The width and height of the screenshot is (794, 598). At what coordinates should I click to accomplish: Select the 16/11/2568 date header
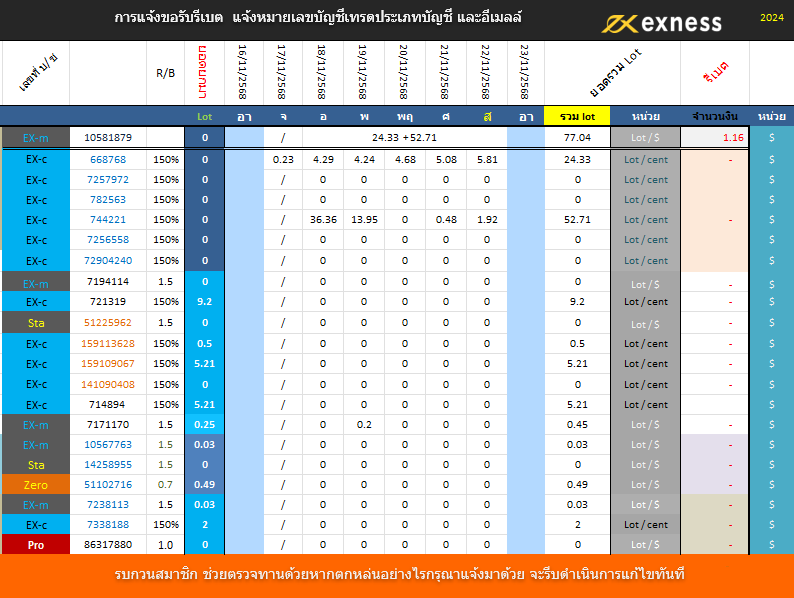pyautogui.click(x=243, y=72)
